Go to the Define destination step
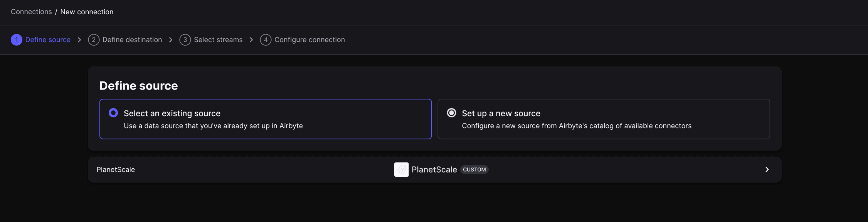This screenshot has width=868, height=222. point(132,40)
